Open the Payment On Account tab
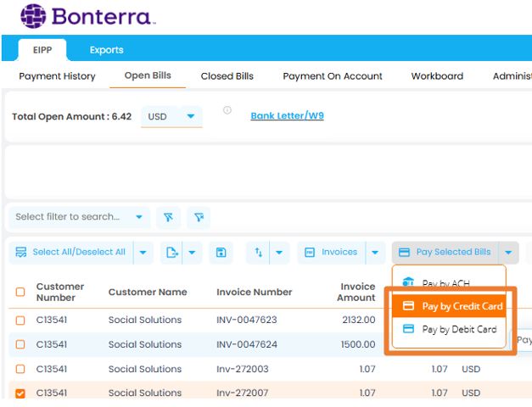The height and width of the screenshot is (407, 532). [333, 76]
